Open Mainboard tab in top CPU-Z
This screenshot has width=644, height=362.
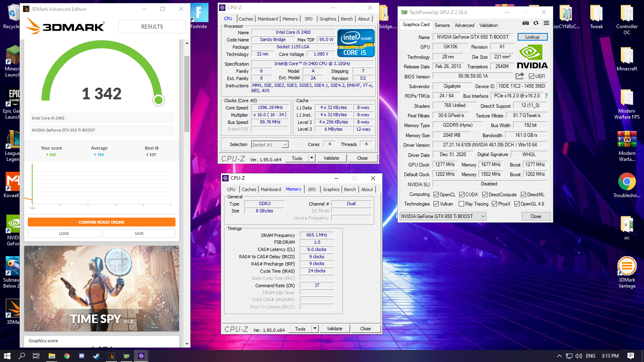pos(268,19)
